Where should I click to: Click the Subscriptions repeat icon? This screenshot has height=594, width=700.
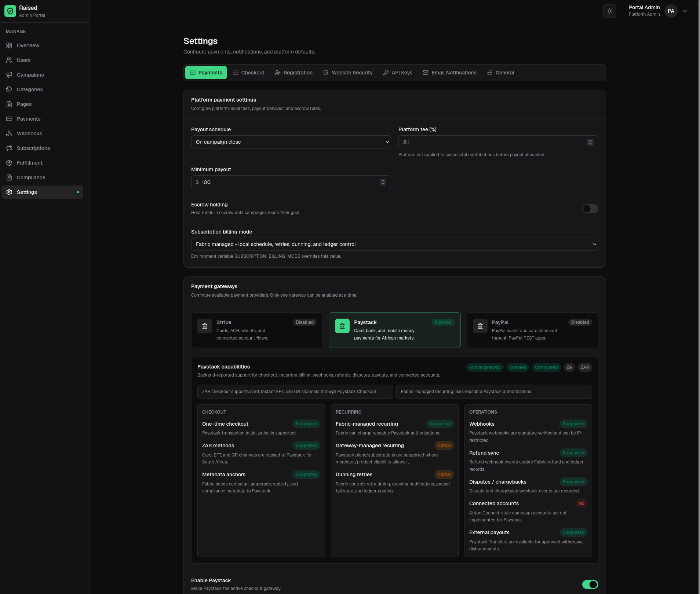[x=9, y=148]
